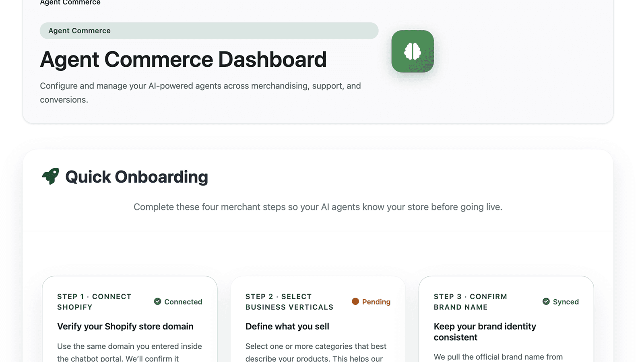644x362 pixels.
Task: Click the Synced status text
Action: pyautogui.click(x=566, y=302)
